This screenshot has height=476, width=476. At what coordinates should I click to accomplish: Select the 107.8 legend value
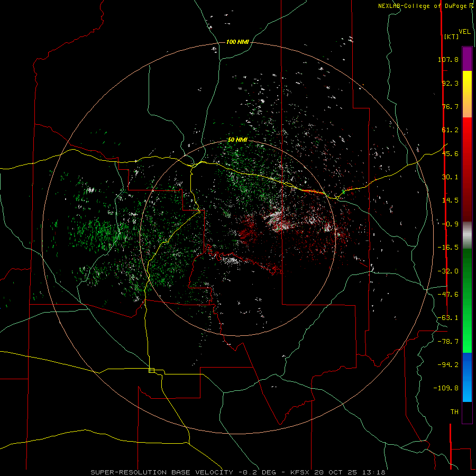(448, 59)
